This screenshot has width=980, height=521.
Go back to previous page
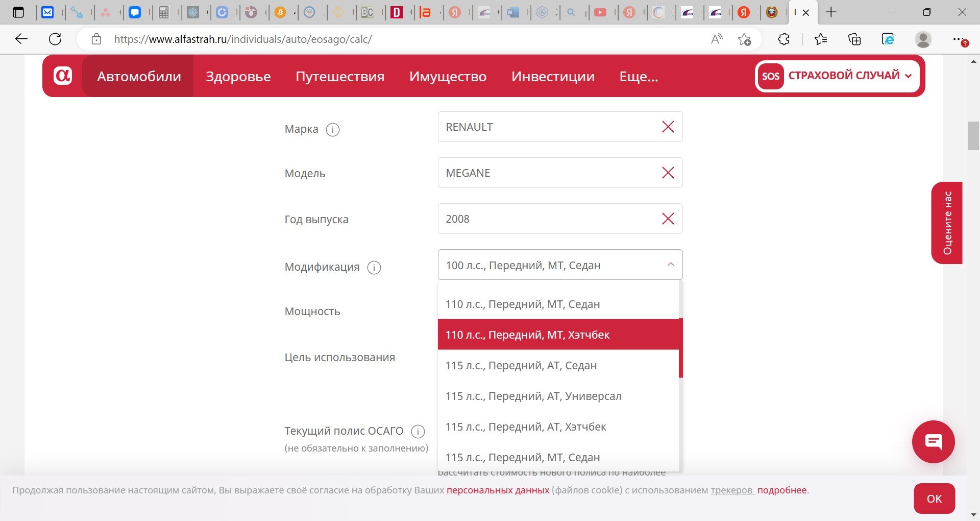coord(21,39)
